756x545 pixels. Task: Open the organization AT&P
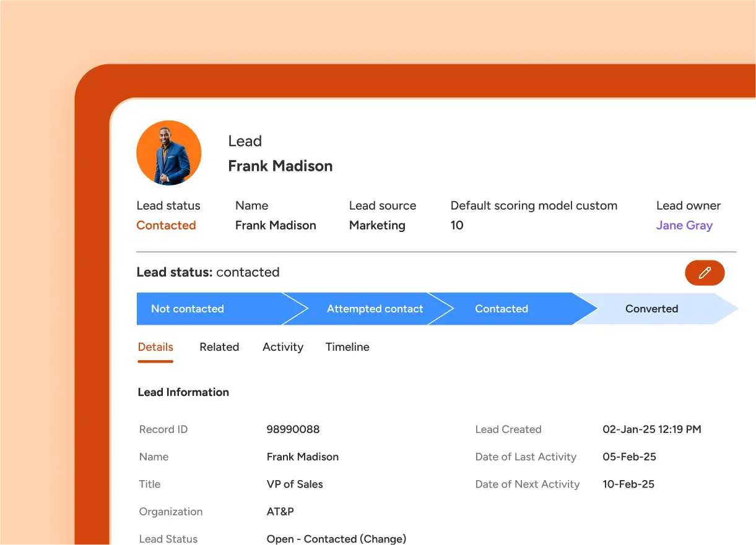pyautogui.click(x=280, y=512)
